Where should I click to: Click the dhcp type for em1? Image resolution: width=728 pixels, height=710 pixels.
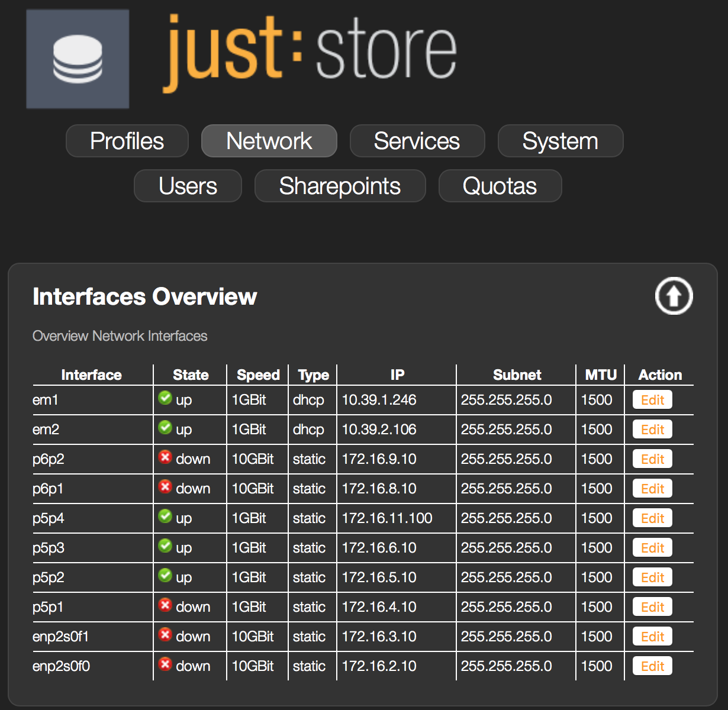[308, 401]
